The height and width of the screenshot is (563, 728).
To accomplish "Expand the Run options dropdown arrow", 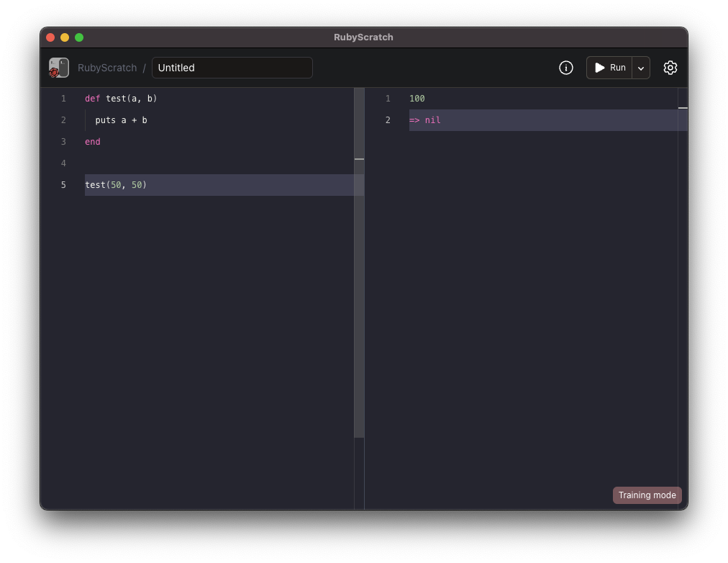I will click(x=641, y=68).
